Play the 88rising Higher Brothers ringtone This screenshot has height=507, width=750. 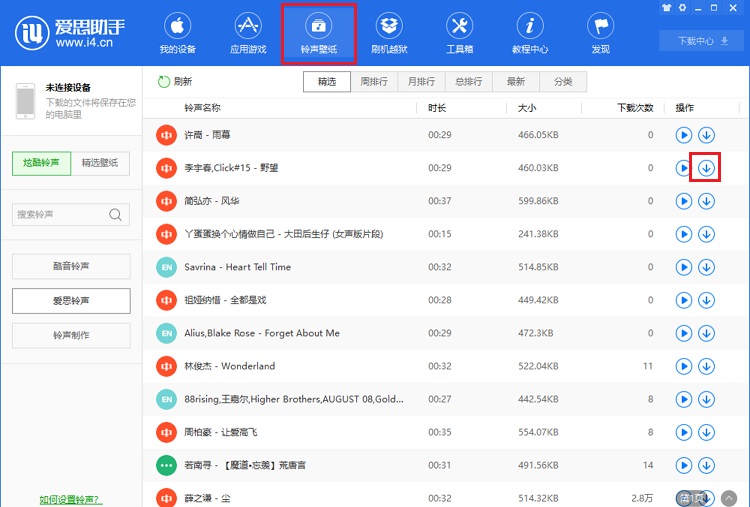coord(684,399)
